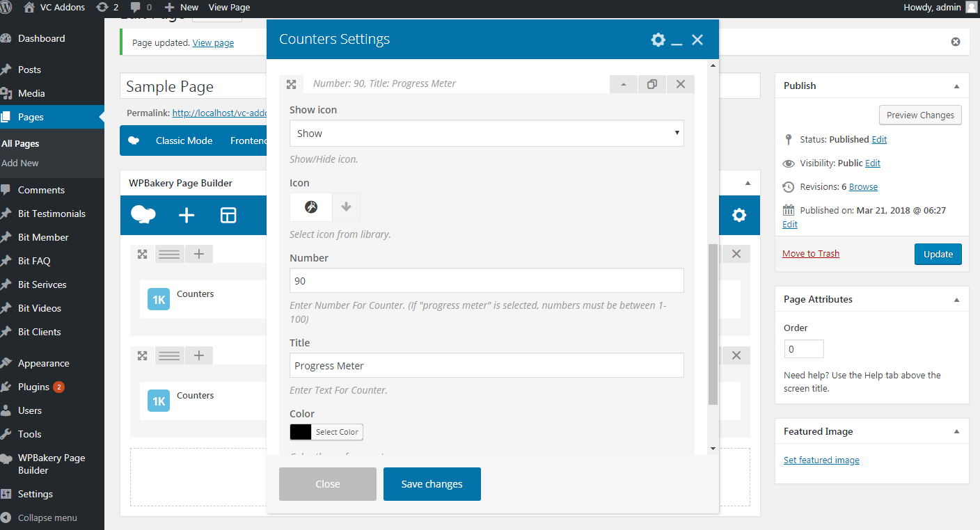The height and width of the screenshot is (530, 980).
Task: Open the Show icon dropdown
Action: (x=486, y=134)
